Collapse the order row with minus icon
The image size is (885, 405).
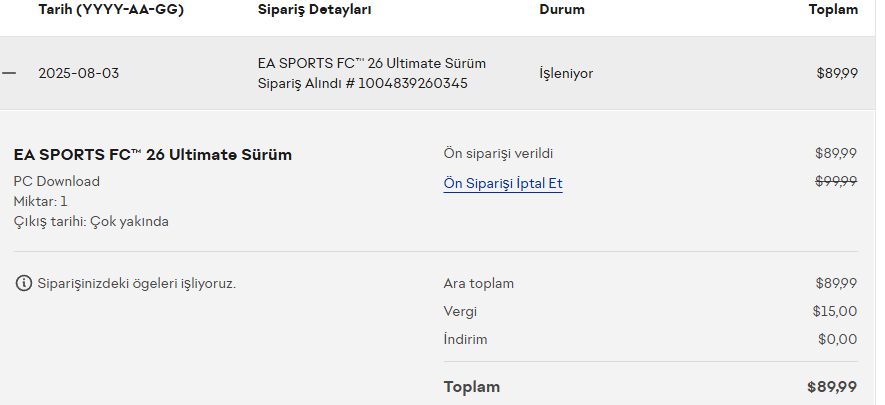click(9, 73)
